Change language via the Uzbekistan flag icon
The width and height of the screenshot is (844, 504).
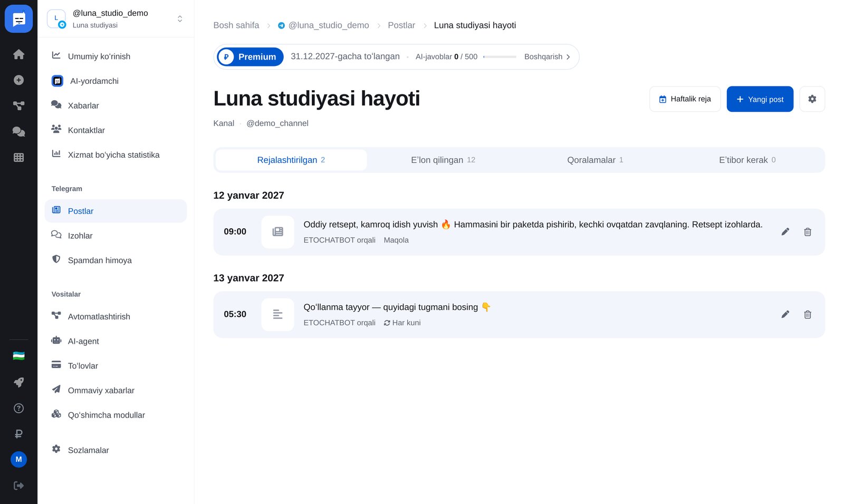18,356
